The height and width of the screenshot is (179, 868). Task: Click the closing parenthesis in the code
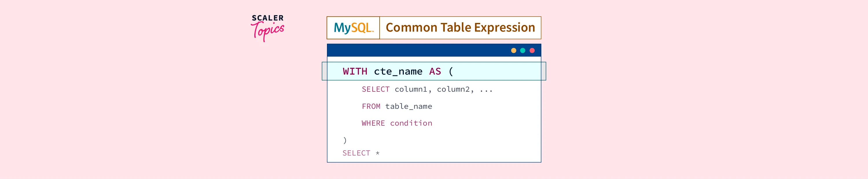click(x=345, y=140)
